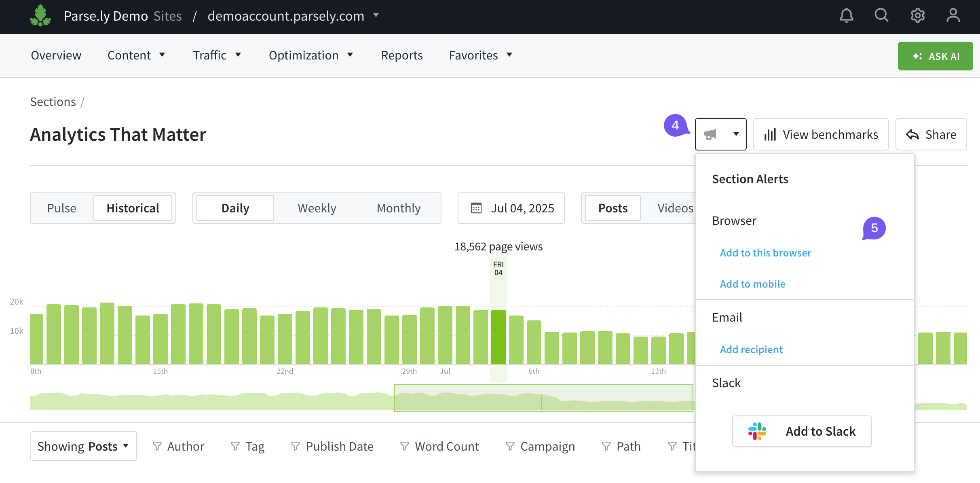980x483 pixels.
Task: Click the Slack logo in Add to Slack
Action: tap(757, 431)
